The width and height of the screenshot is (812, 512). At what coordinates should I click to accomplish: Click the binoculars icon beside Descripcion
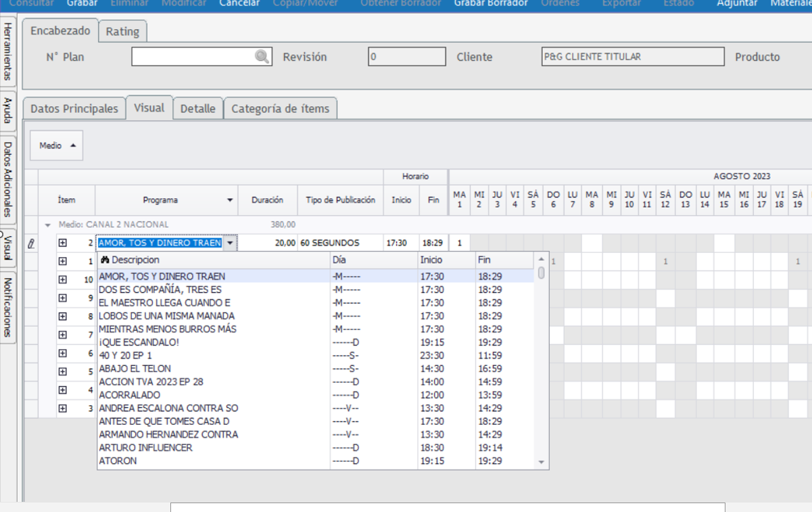(105, 260)
